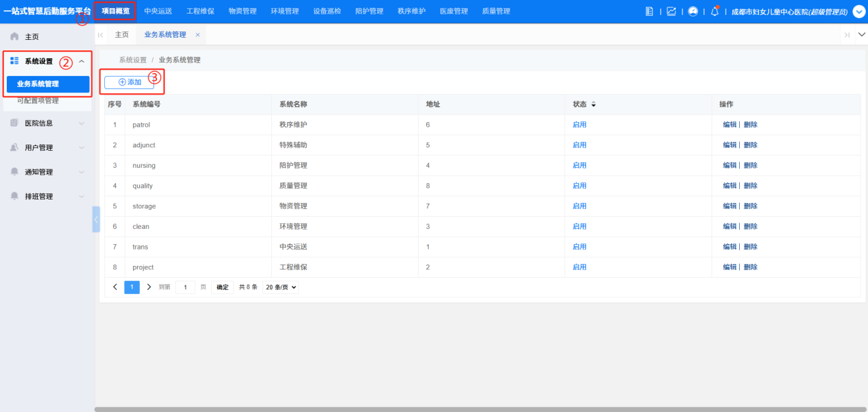The width and height of the screenshot is (868, 412).
Task: Open the document list icon in header
Action: 649,12
